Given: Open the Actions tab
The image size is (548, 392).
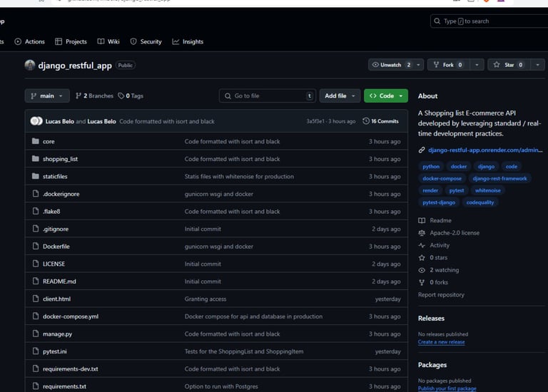Looking at the screenshot, I should pos(30,41).
